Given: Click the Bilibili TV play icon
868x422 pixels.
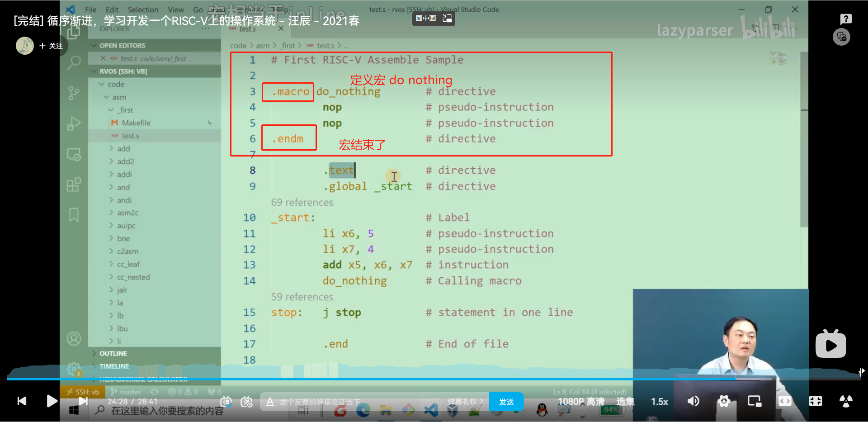Looking at the screenshot, I should click(x=830, y=344).
